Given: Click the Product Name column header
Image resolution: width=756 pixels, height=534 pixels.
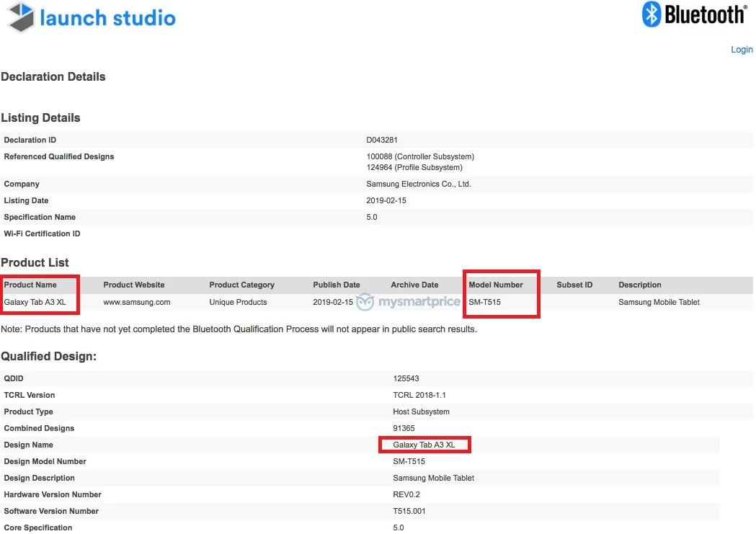Looking at the screenshot, I should click(x=30, y=285).
